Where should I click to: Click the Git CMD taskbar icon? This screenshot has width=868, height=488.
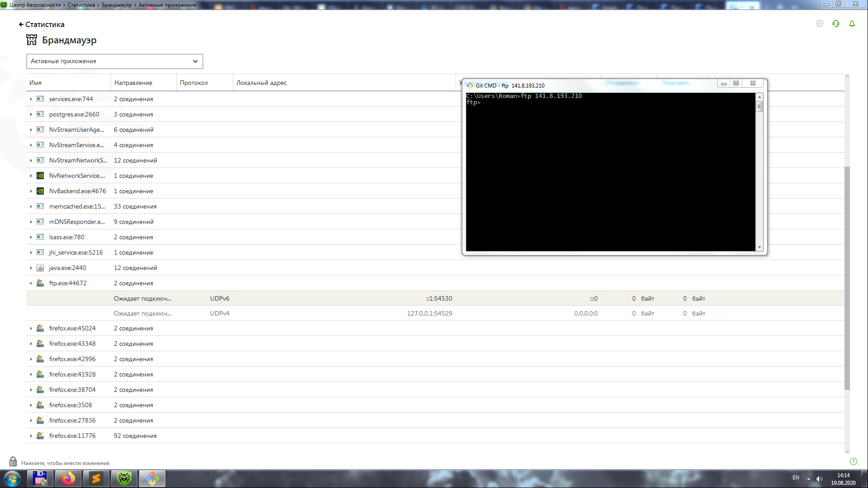click(152, 479)
